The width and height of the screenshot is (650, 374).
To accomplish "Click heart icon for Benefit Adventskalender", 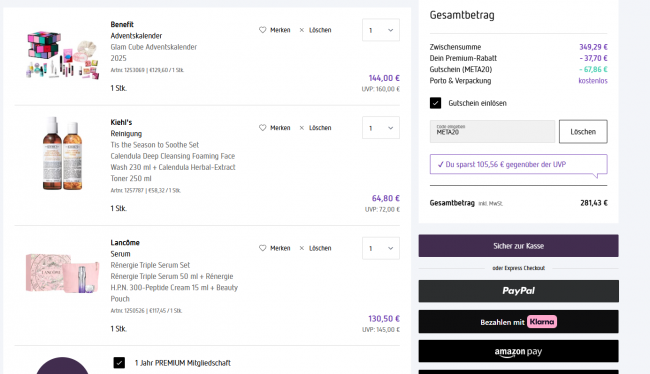I will (262, 30).
